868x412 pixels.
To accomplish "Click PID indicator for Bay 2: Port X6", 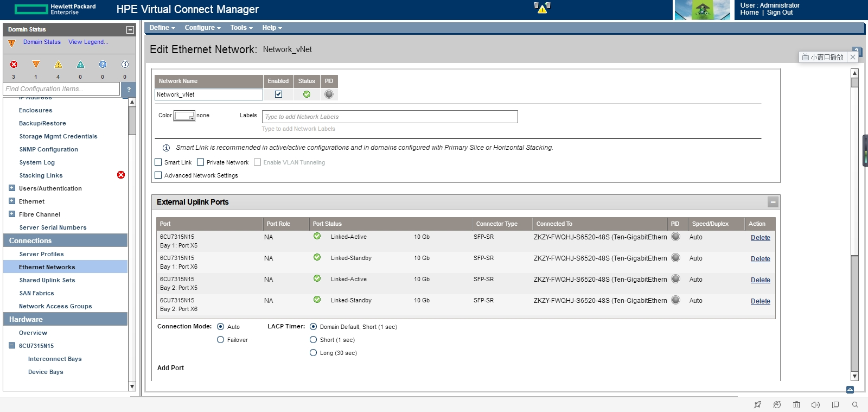I will pyautogui.click(x=675, y=300).
